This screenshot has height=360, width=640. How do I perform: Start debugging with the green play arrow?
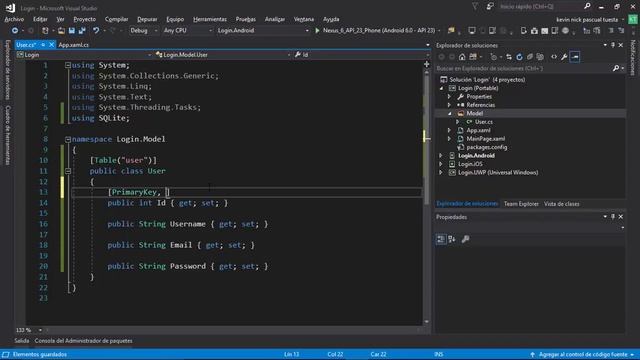coord(317,31)
